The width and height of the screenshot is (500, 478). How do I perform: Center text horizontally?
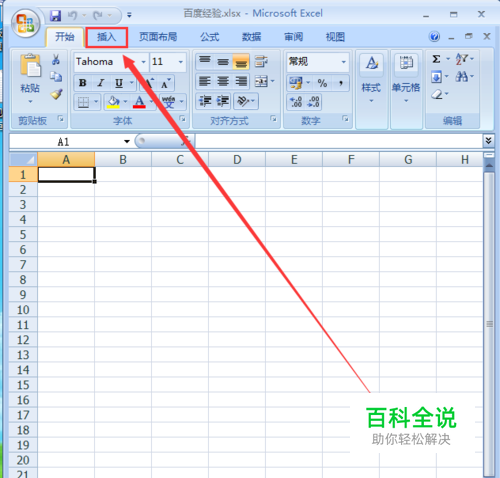(223, 81)
